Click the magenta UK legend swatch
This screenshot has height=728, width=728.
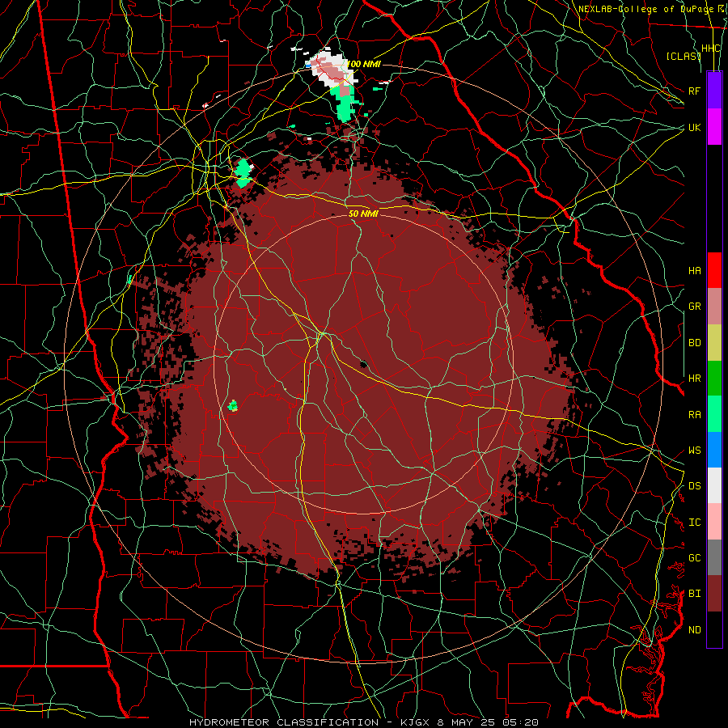tap(714, 127)
